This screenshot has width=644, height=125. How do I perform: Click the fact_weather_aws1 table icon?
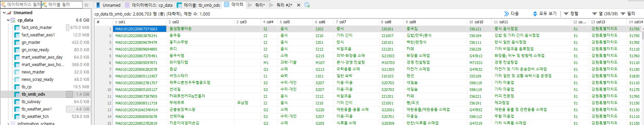tap(17, 35)
